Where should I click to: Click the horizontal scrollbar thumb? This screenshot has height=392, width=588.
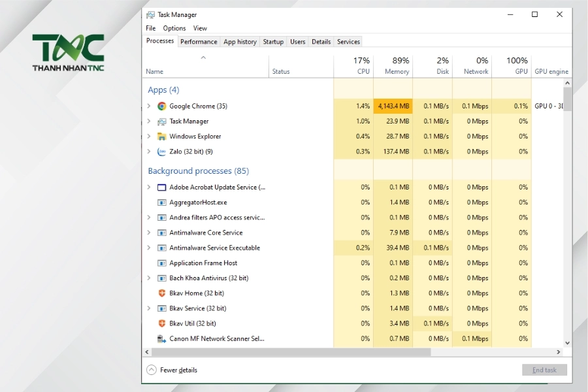291,352
